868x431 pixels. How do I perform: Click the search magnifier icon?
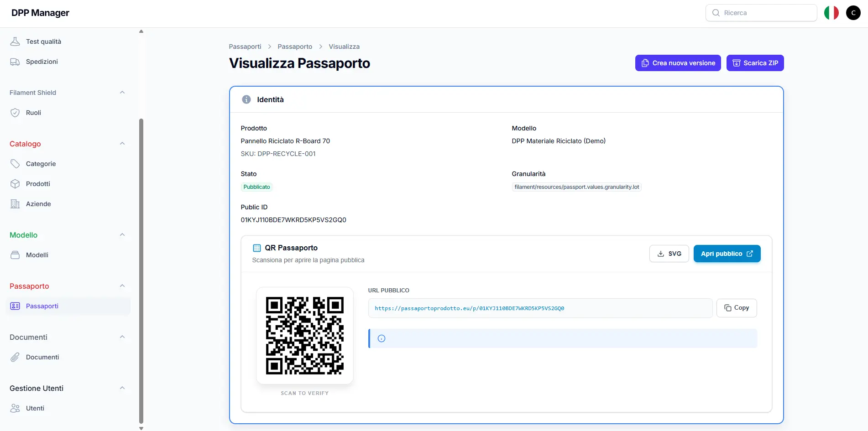(x=716, y=13)
